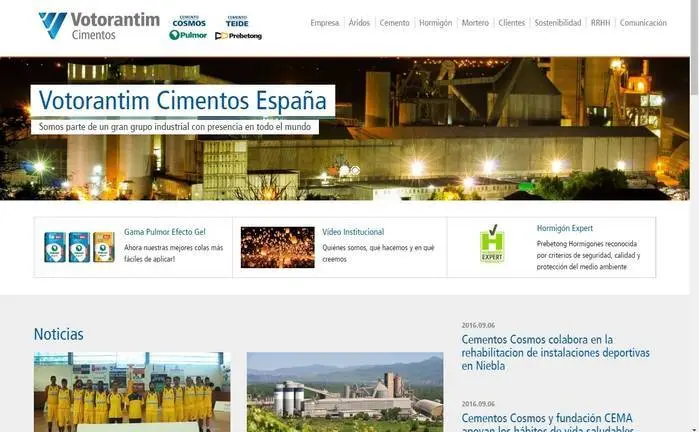
Task: Click the Pulmor product bags thumbnail
Action: (x=79, y=247)
